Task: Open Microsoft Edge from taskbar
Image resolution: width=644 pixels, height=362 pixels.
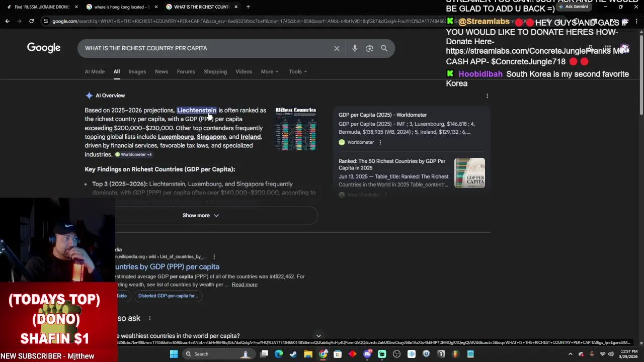Action: [x=279, y=354]
